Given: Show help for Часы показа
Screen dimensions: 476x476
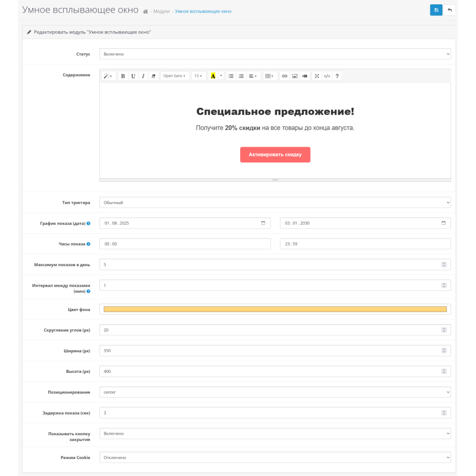Looking at the screenshot, I should [88, 244].
